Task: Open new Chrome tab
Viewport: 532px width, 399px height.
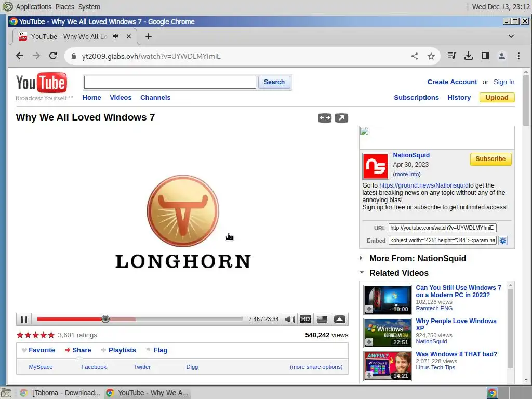Action: 148,37
